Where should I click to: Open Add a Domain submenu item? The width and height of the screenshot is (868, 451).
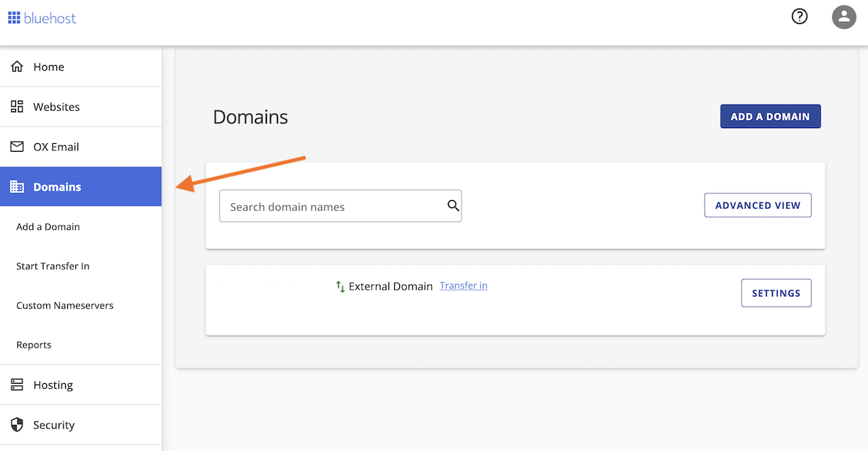tap(48, 227)
